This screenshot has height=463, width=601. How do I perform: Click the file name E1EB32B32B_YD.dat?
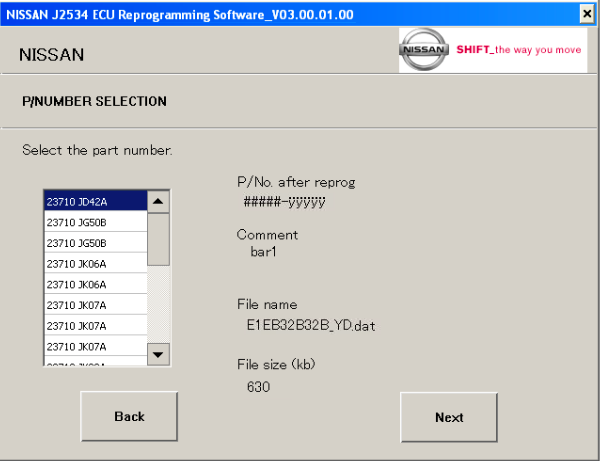(311, 325)
